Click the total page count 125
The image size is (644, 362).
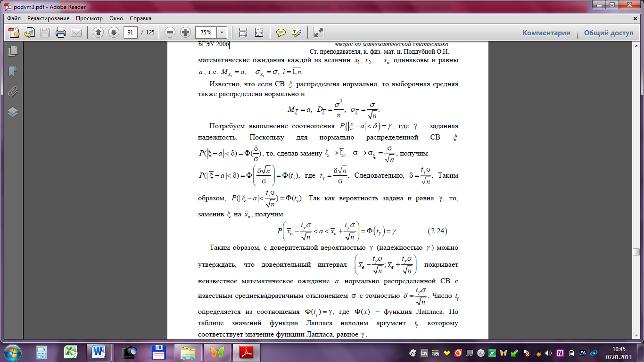(x=149, y=33)
